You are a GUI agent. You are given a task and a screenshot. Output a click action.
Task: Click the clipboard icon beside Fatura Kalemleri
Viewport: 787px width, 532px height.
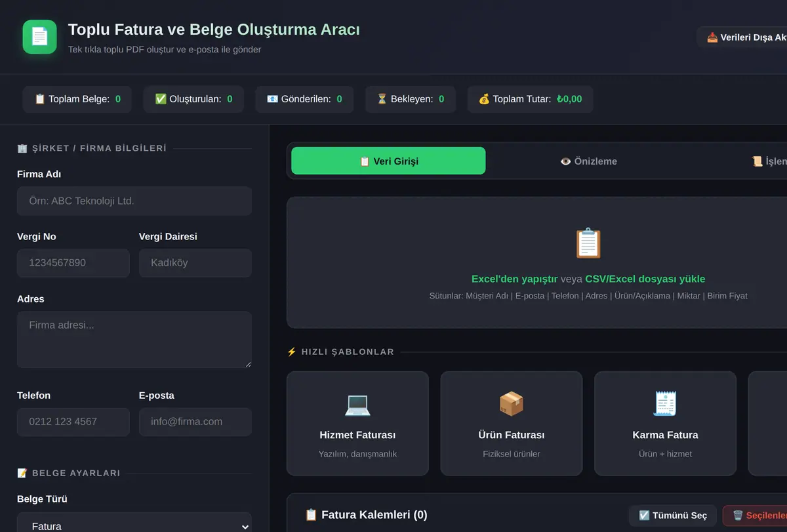(x=311, y=515)
